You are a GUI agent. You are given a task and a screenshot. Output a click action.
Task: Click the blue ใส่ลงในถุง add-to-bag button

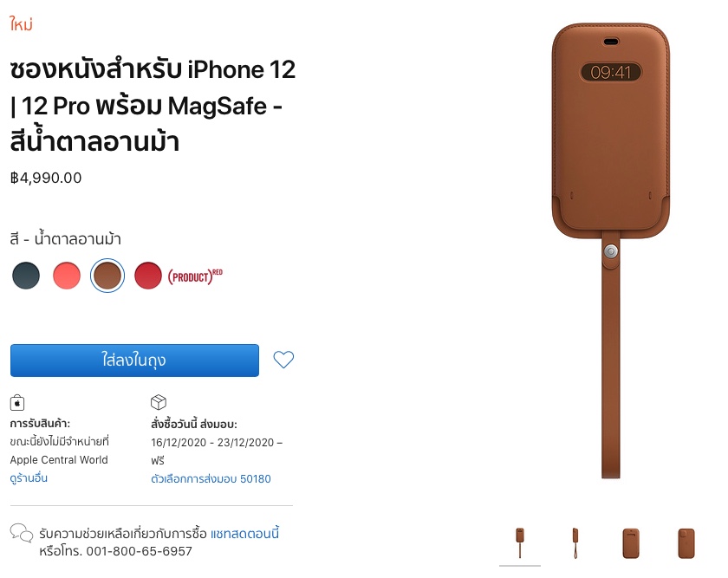(134, 360)
